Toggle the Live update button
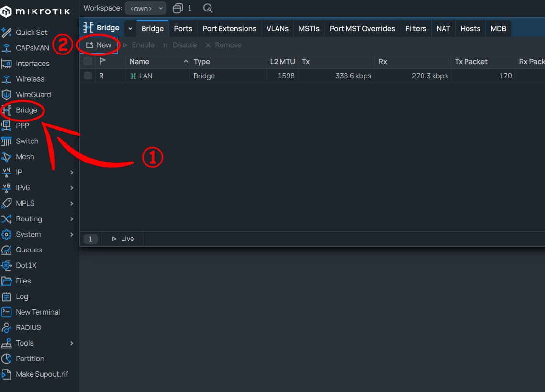Screen dimensions: 545x392 tap(123, 239)
